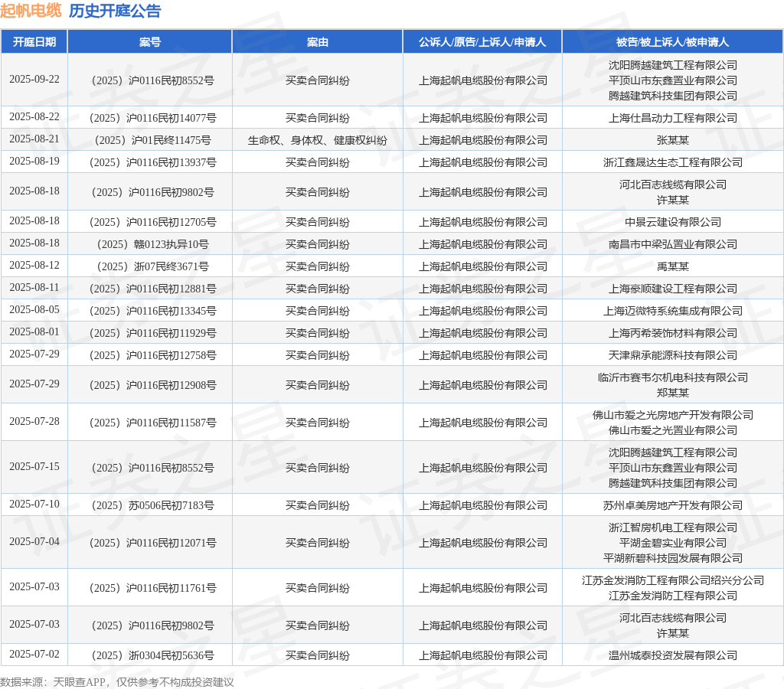Viewport: 784px width, 689px height.
Task: Click defendant 天津鼎承能源科技有限公司
Action: pyautogui.click(x=672, y=355)
